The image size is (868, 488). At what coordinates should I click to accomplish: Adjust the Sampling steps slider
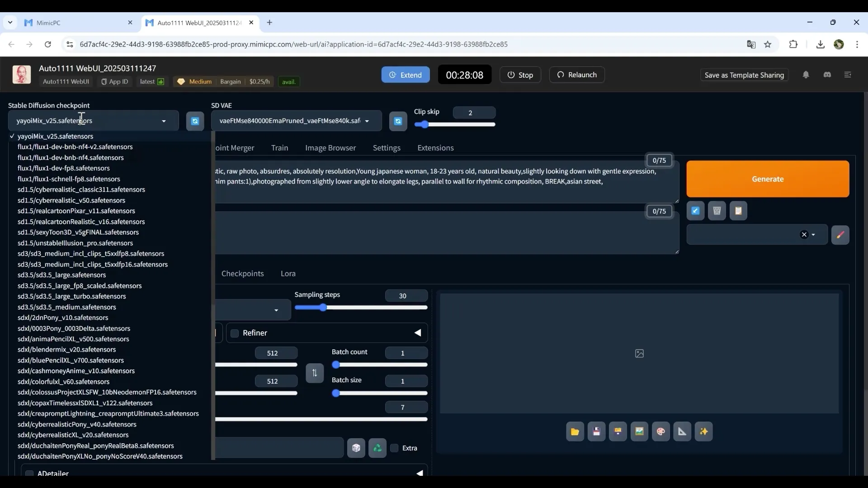tap(361, 308)
